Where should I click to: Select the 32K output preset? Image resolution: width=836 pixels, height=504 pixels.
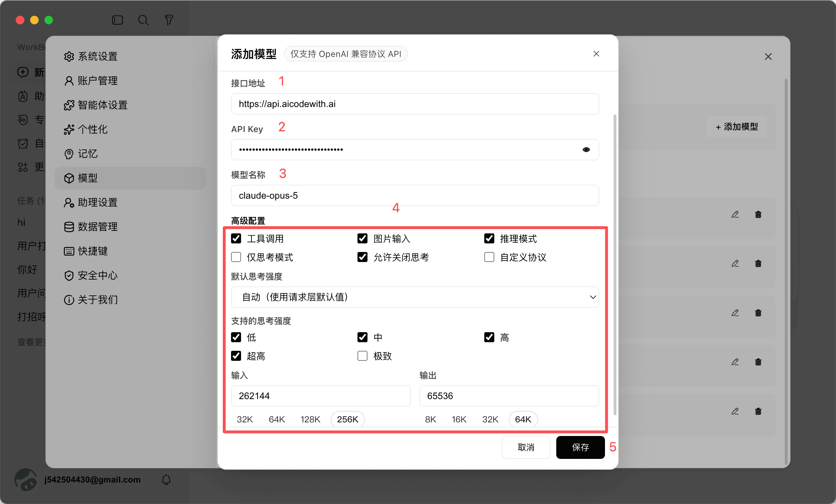click(x=490, y=419)
